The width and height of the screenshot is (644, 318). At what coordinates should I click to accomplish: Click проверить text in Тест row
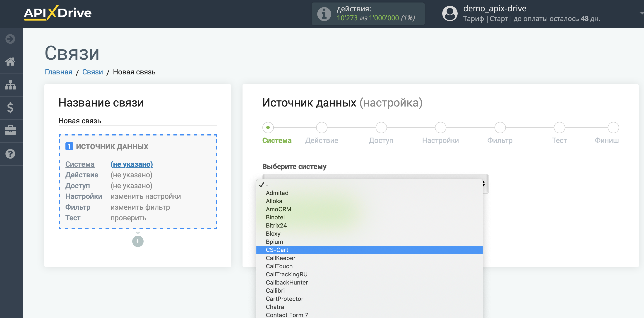(128, 218)
